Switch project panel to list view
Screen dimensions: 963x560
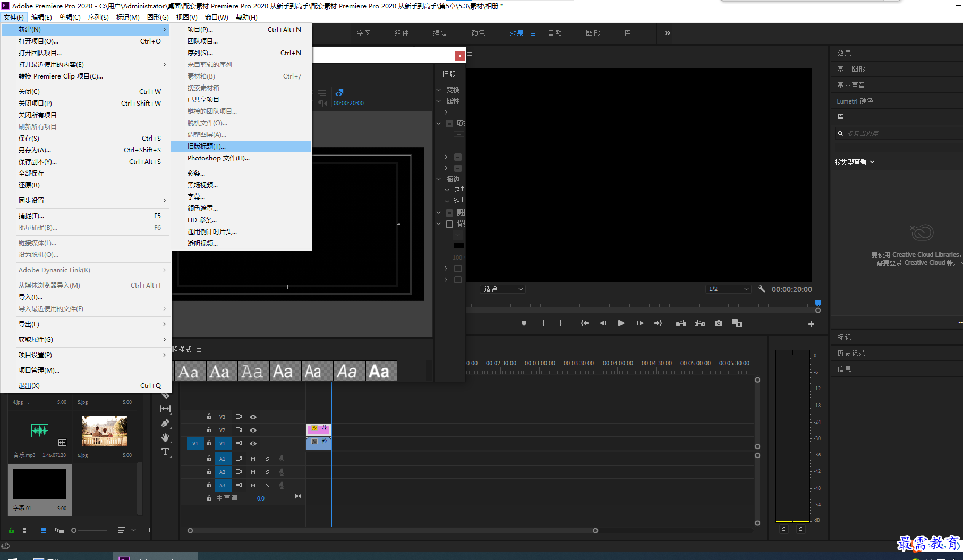point(28,530)
